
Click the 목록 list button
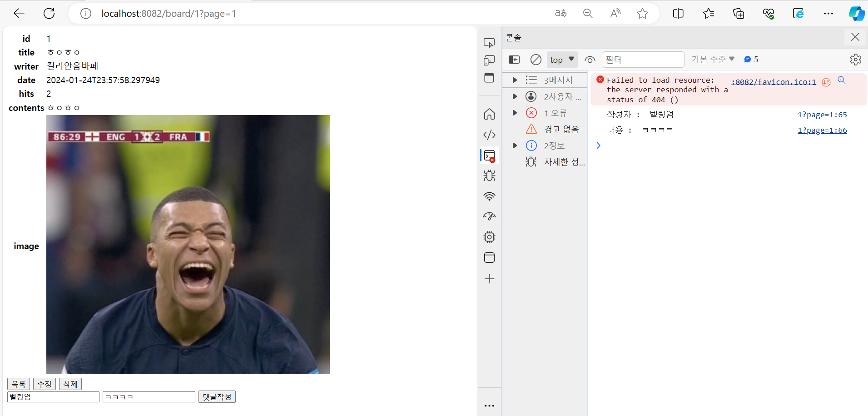[19, 384]
